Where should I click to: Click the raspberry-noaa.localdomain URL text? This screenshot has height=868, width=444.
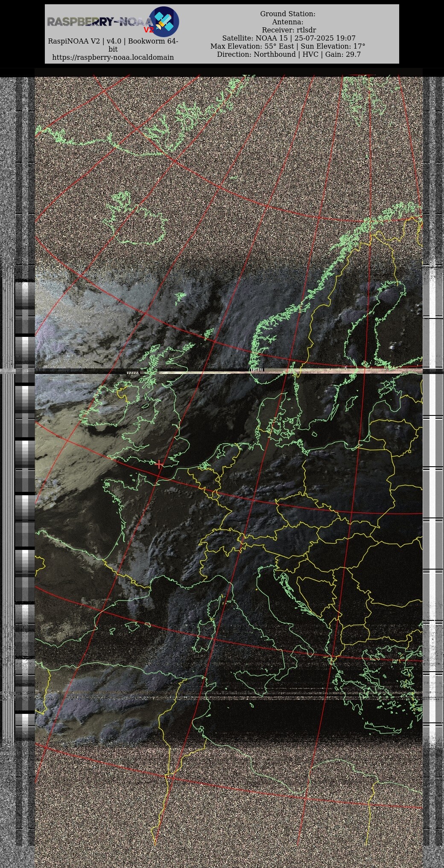pyautogui.click(x=113, y=57)
